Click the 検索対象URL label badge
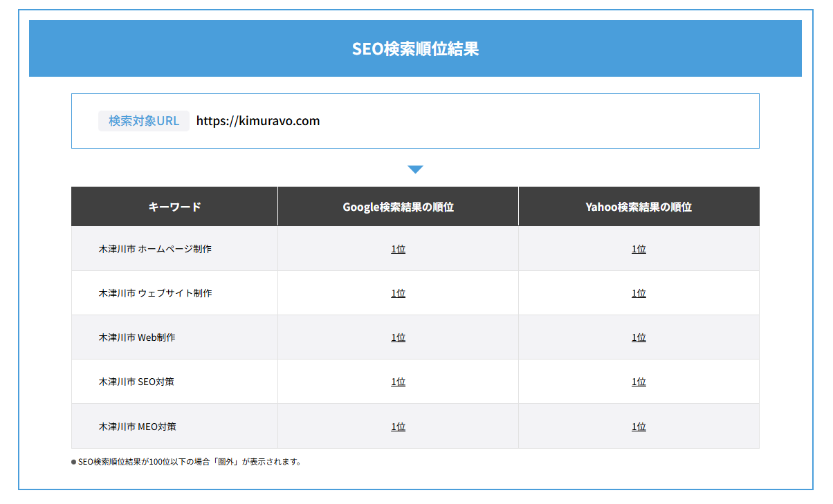Viewport: 833px width, 504px height. pos(143,120)
